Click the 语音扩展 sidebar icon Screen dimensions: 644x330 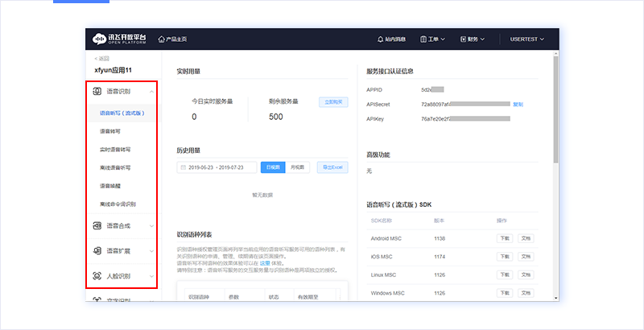tap(97, 251)
